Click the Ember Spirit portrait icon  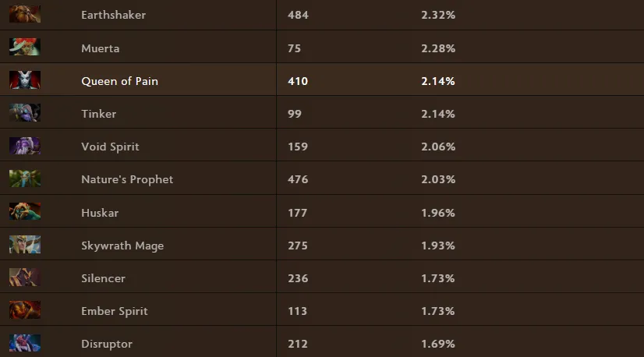(25, 311)
